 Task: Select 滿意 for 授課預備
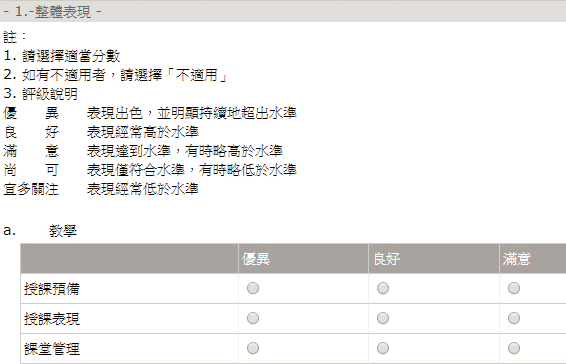(x=514, y=288)
